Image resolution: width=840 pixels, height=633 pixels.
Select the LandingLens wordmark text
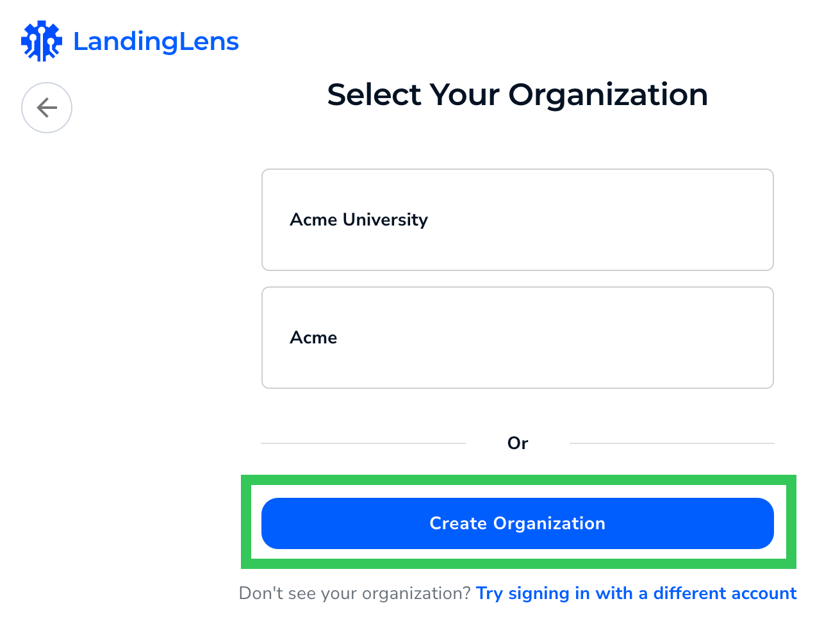click(156, 41)
